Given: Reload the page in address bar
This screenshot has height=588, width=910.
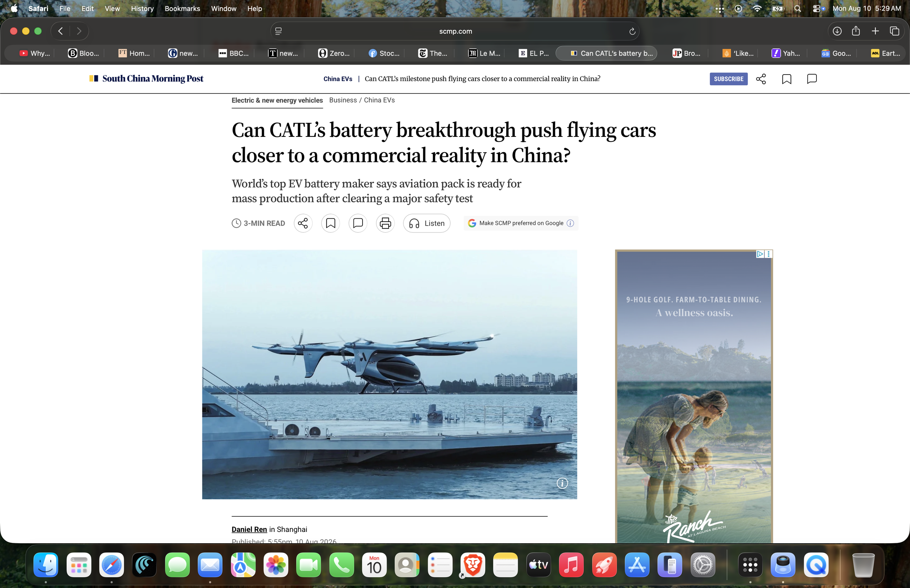Looking at the screenshot, I should (x=632, y=31).
